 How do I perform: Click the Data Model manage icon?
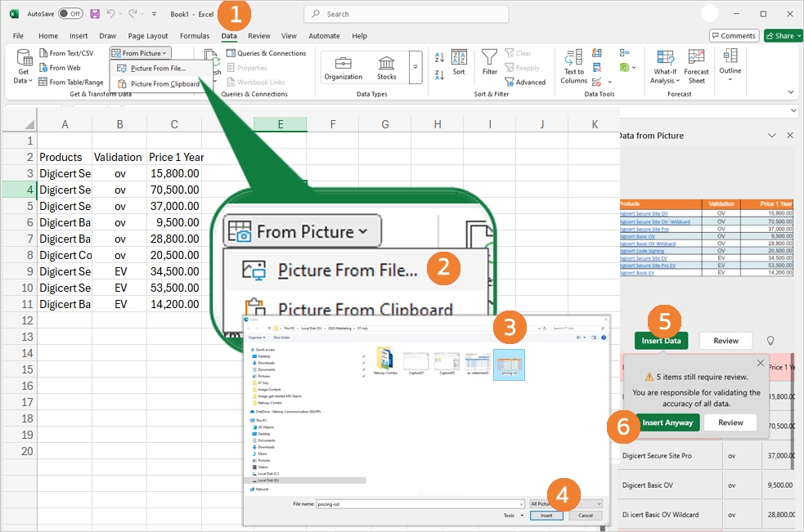(624, 67)
